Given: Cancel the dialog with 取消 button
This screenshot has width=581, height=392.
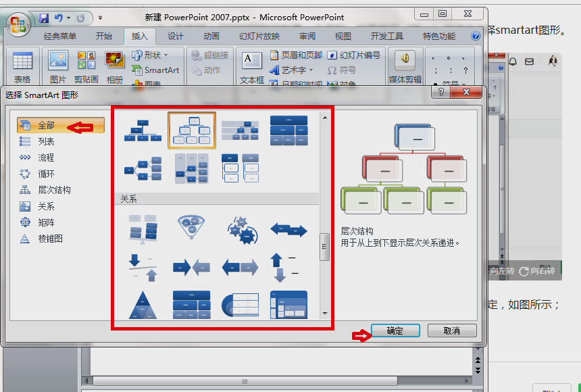Looking at the screenshot, I should (452, 330).
